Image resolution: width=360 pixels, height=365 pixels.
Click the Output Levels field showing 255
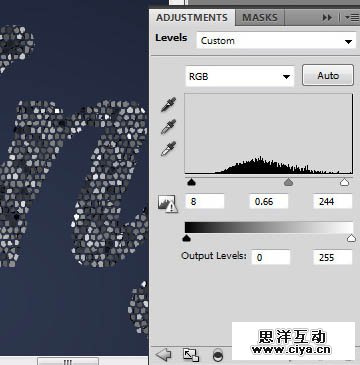click(333, 257)
